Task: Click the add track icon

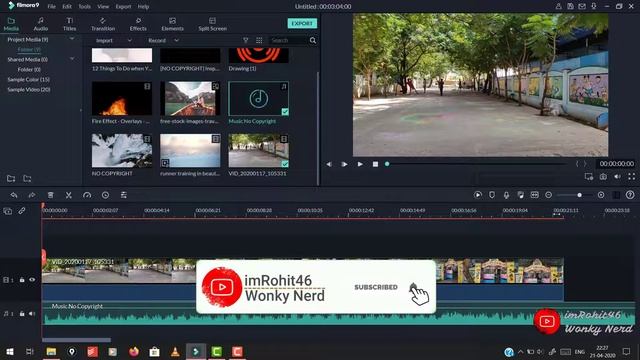Action: [x=8, y=211]
